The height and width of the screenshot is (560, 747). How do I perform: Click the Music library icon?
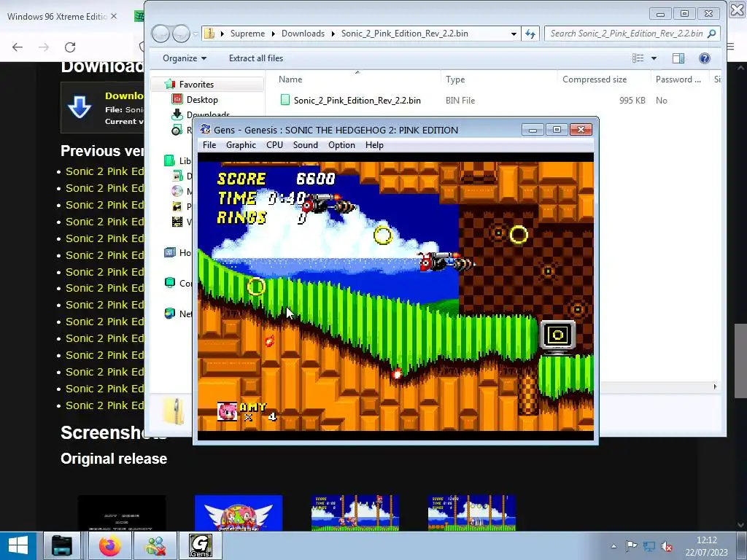pyautogui.click(x=177, y=191)
